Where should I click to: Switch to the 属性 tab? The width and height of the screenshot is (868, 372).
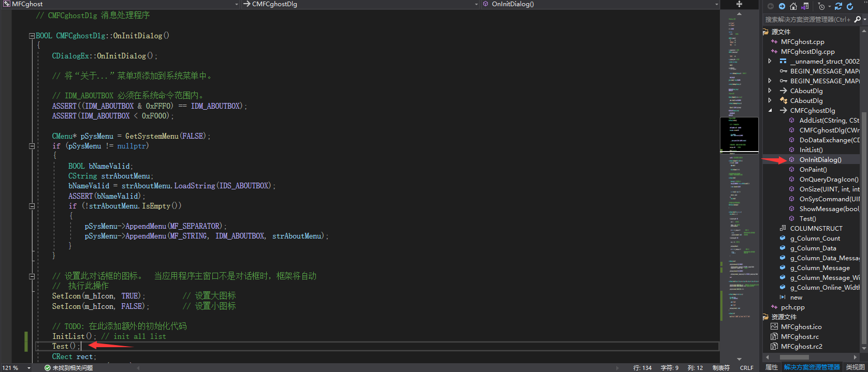pyautogui.click(x=772, y=367)
